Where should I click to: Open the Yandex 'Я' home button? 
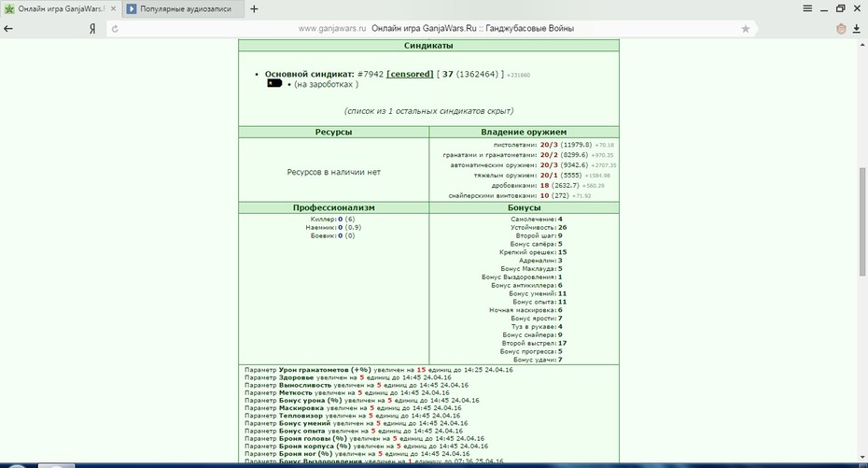coord(92,29)
